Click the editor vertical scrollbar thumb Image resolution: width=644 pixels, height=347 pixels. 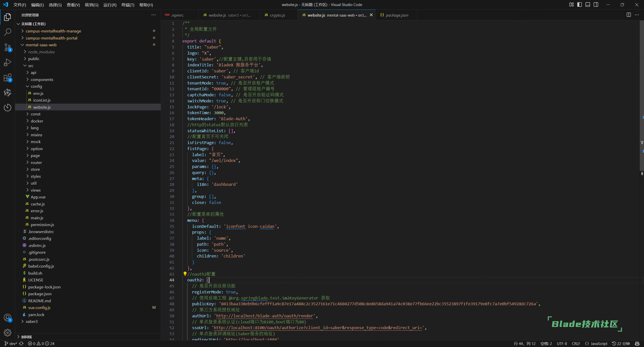[x=642, y=96]
